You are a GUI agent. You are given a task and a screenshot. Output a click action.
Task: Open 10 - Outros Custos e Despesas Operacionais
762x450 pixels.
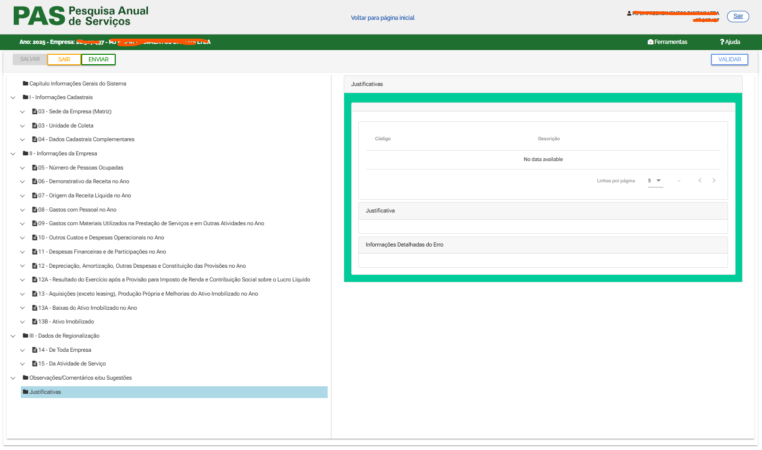click(x=101, y=238)
